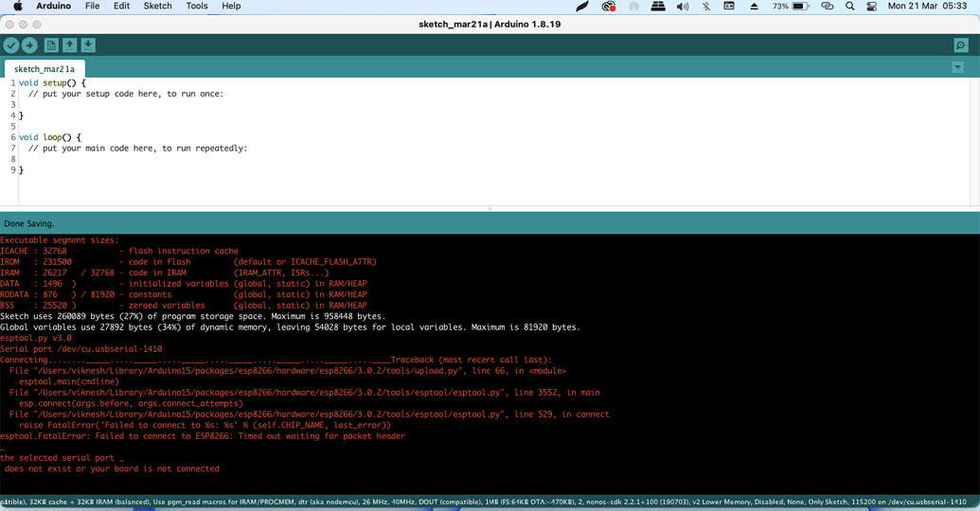This screenshot has height=511, width=980.
Task: Click the 'the selected serial port' console line
Action: 62,458
